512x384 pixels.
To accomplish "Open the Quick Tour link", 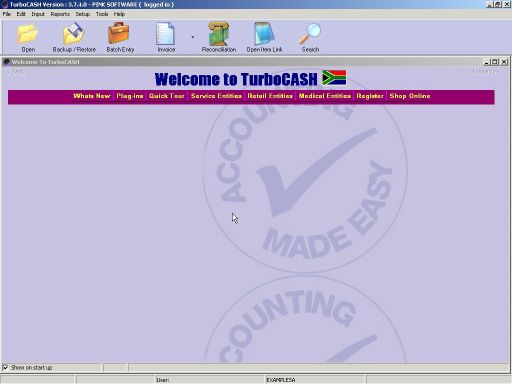I will tap(167, 96).
